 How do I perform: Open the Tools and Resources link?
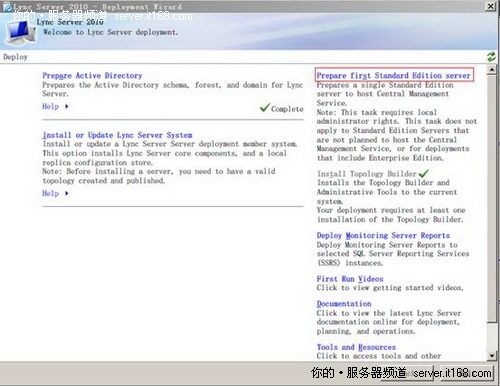click(356, 347)
